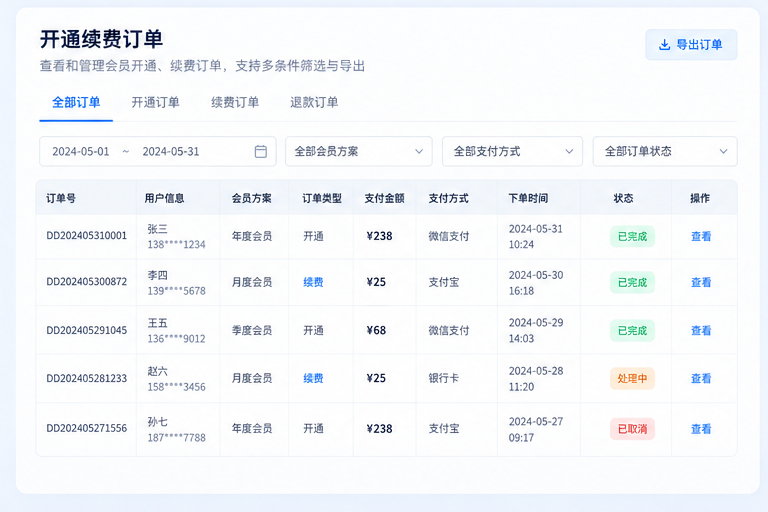Click the 订单类型 column header
The height and width of the screenshot is (512, 768).
[x=322, y=198]
